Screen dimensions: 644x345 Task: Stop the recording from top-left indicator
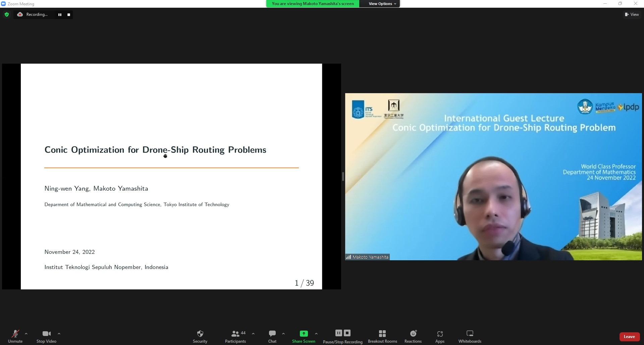[69, 15]
